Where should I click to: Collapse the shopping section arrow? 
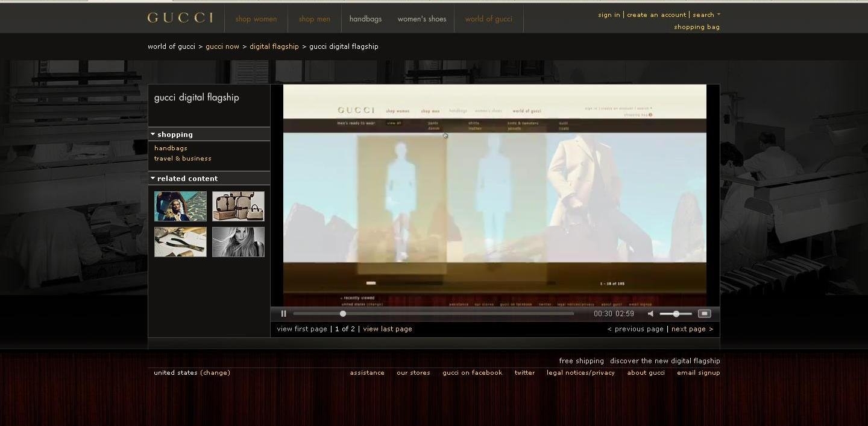153,134
